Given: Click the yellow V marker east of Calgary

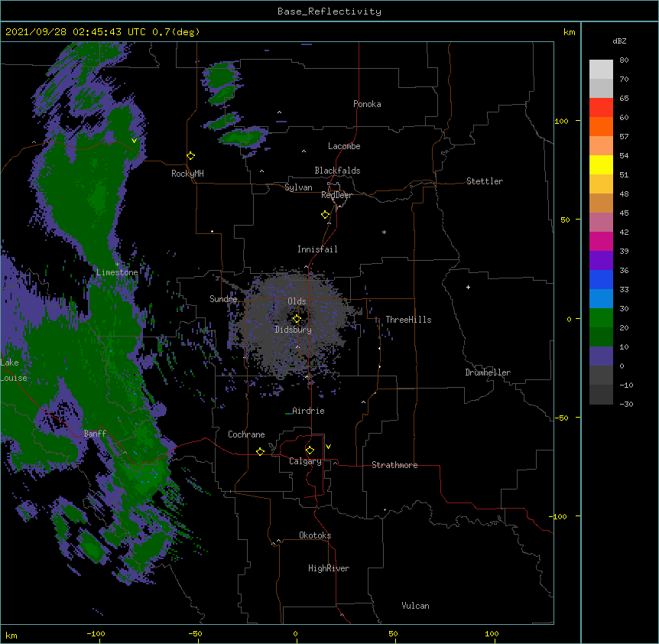Looking at the screenshot, I should click(328, 447).
